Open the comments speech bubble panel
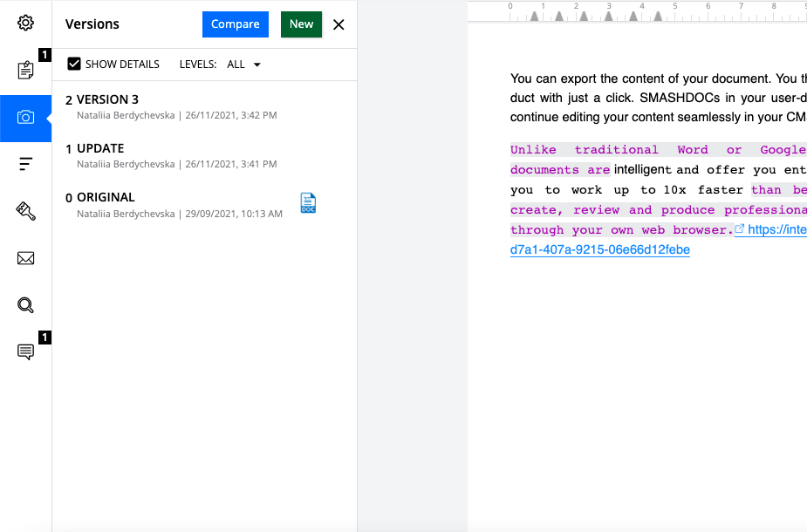 click(25, 352)
